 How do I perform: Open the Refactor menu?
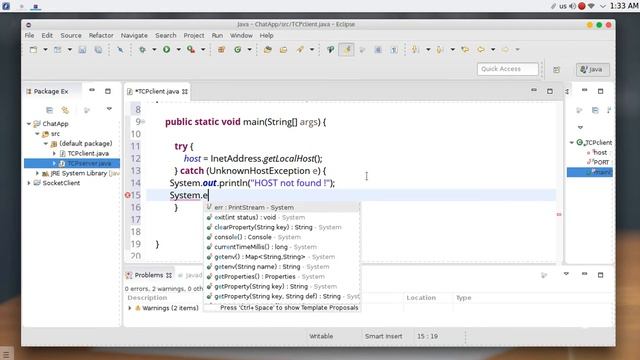pyautogui.click(x=101, y=36)
